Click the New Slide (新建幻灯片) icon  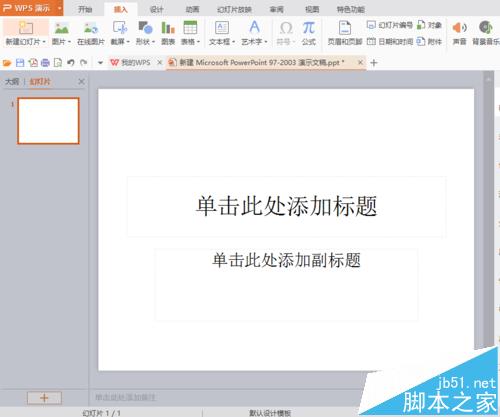[25, 28]
